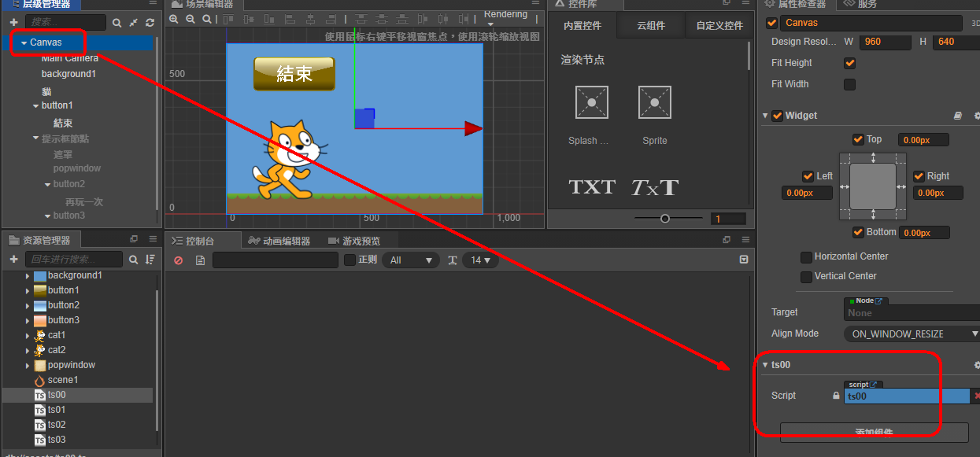
Task: Click the hierarchy search magnifier icon
Action: [117, 23]
